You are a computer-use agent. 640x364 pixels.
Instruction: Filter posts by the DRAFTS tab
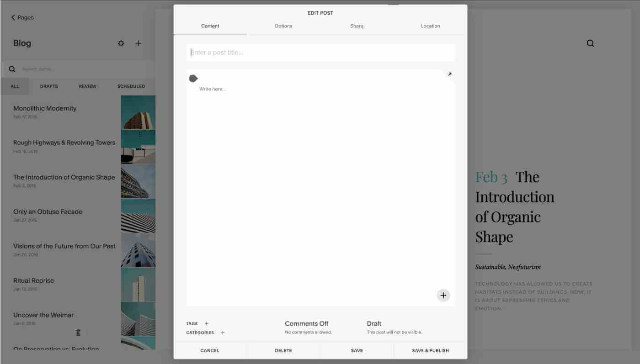(49, 86)
